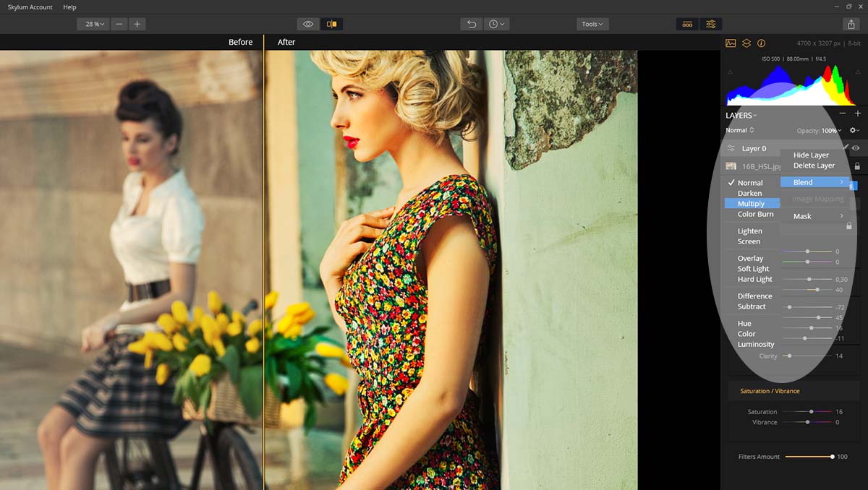
Task: Toggle Layer 0 visibility eye
Action: pyautogui.click(x=856, y=148)
